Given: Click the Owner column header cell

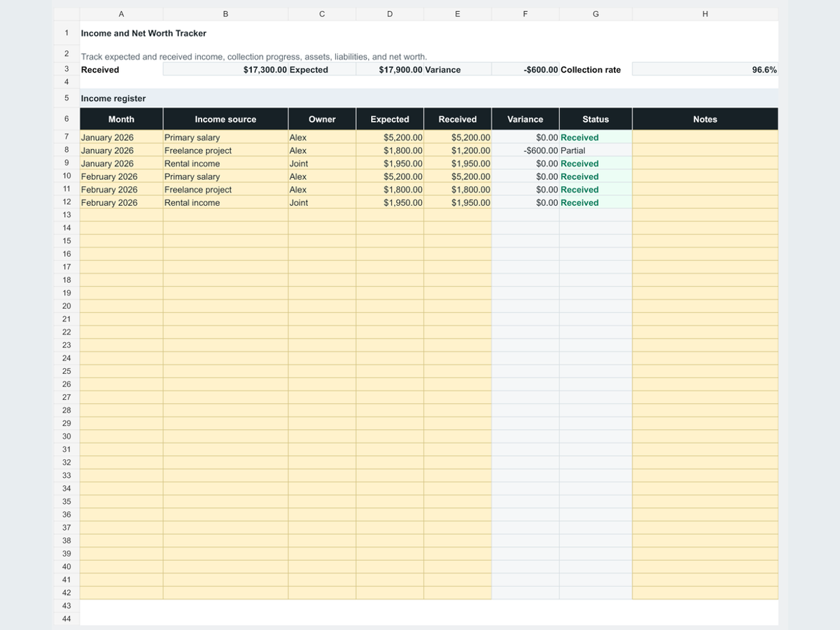Looking at the screenshot, I should (322, 119).
